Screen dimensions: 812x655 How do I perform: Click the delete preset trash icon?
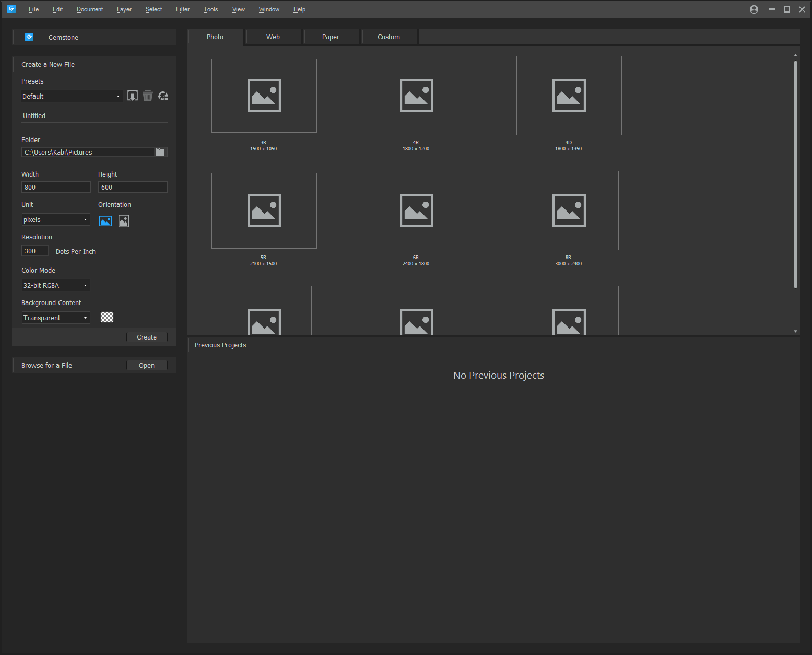tap(148, 96)
